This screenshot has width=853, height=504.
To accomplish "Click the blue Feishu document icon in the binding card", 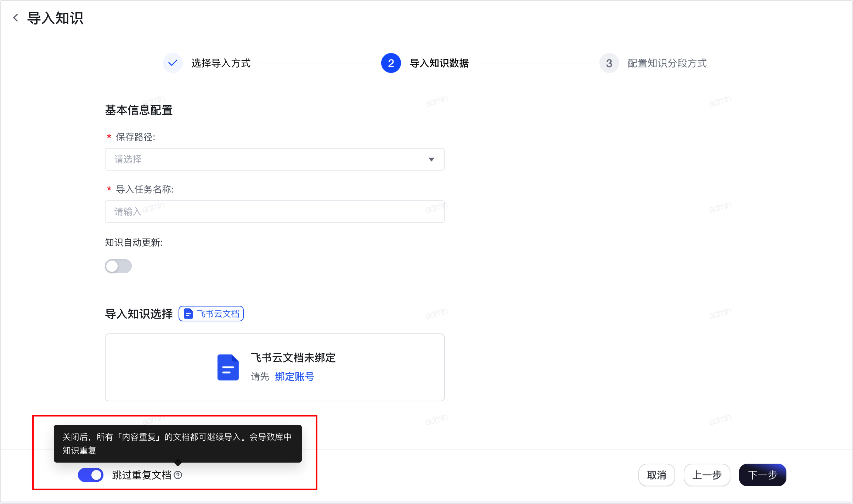I will tap(228, 367).
